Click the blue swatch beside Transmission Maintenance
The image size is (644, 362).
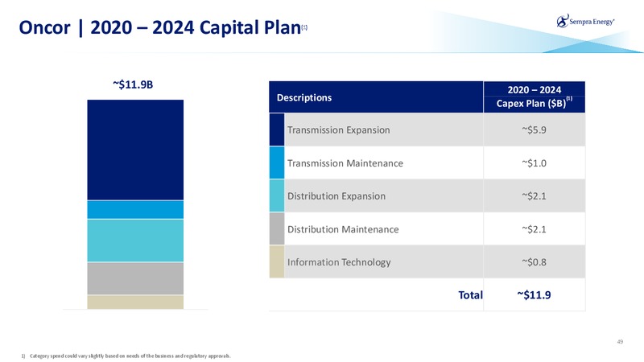[277, 163]
